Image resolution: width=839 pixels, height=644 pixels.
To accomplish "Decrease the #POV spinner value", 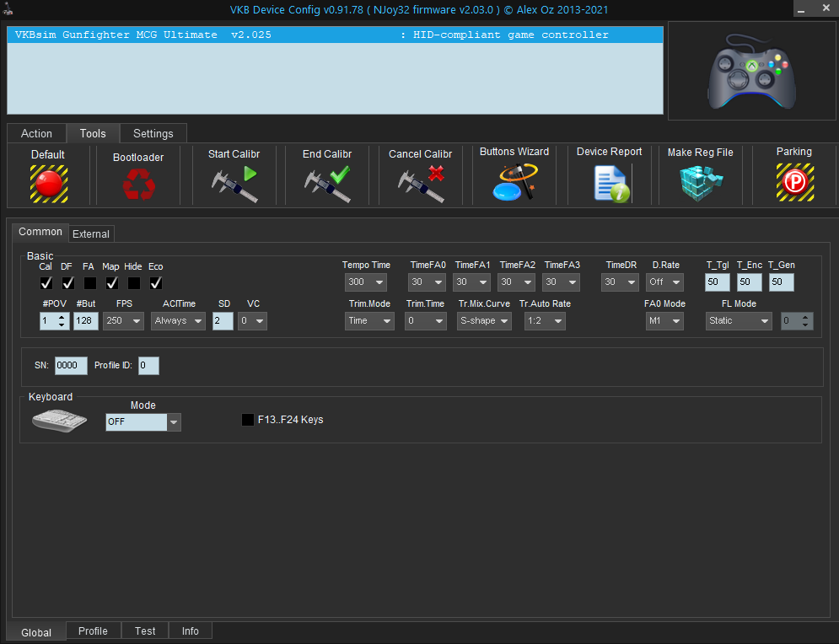I will point(62,325).
